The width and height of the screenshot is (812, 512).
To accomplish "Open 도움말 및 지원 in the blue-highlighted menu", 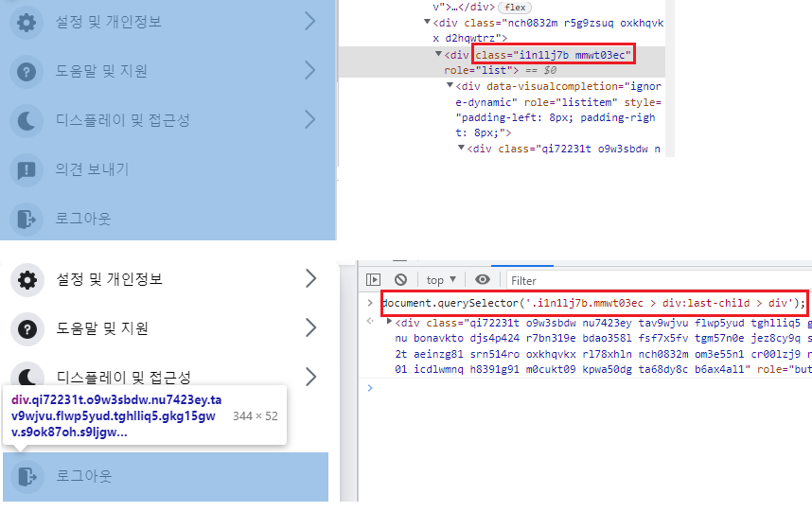I will [101, 71].
